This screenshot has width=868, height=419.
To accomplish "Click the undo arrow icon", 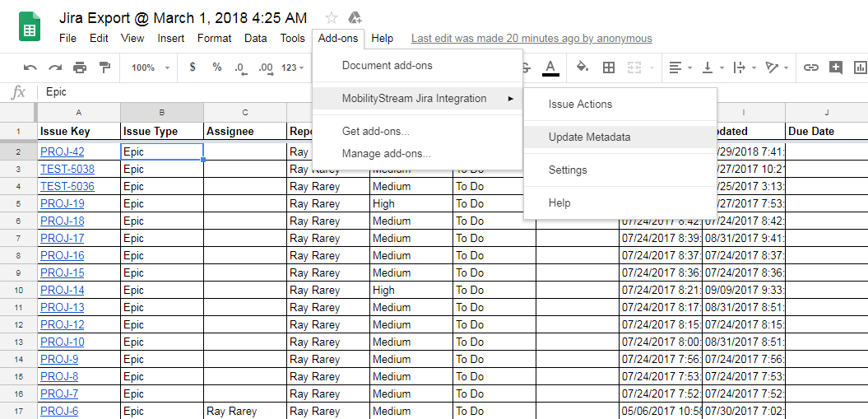I will point(30,68).
